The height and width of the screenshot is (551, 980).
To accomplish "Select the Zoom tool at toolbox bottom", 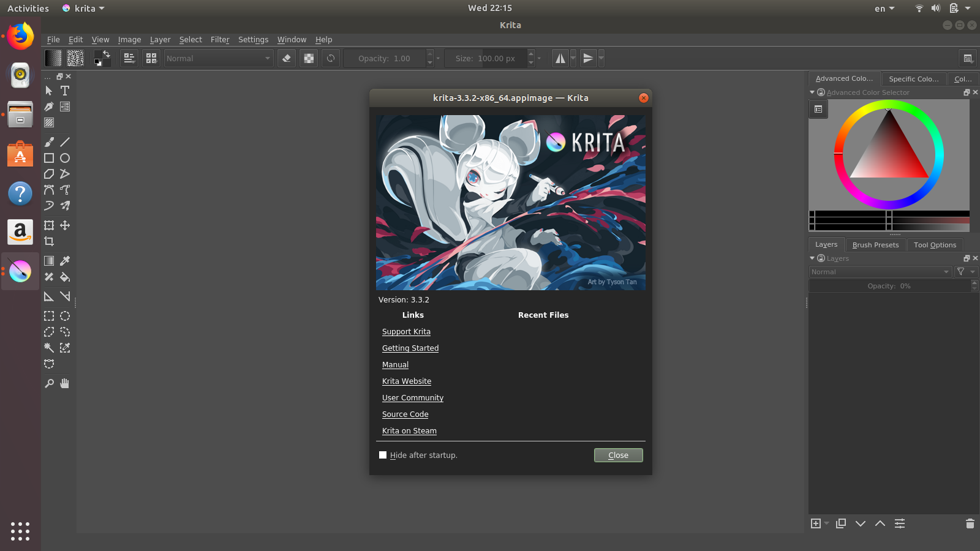I will click(x=49, y=383).
